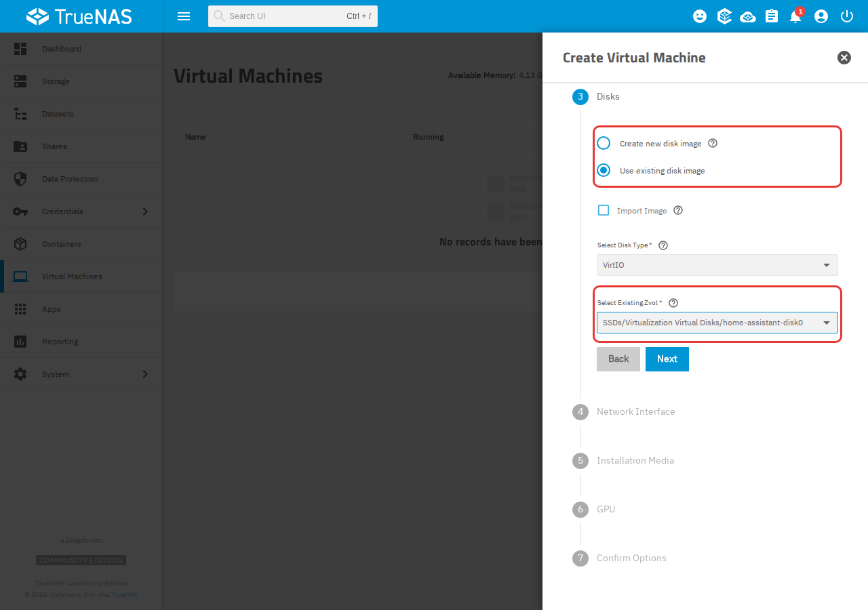Select the Create new disk image radio button
The image size is (868, 610).
pyautogui.click(x=604, y=143)
